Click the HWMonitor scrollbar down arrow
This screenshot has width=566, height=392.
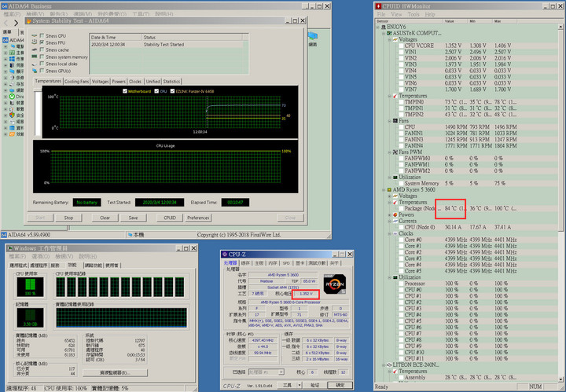click(x=560, y=379)
